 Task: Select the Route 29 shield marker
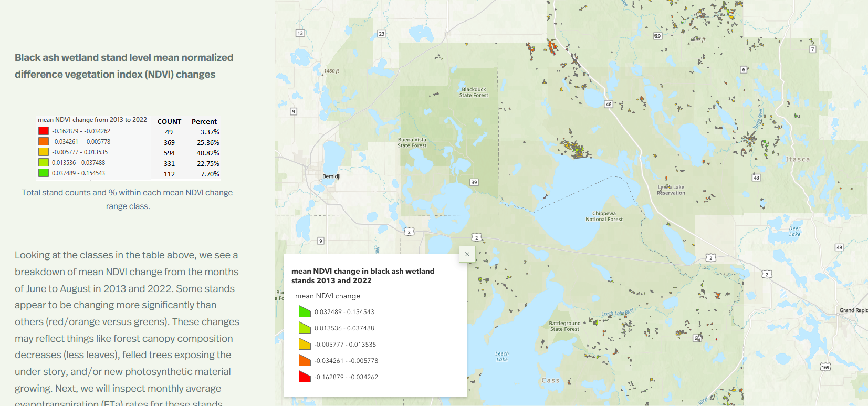[657, 36]
